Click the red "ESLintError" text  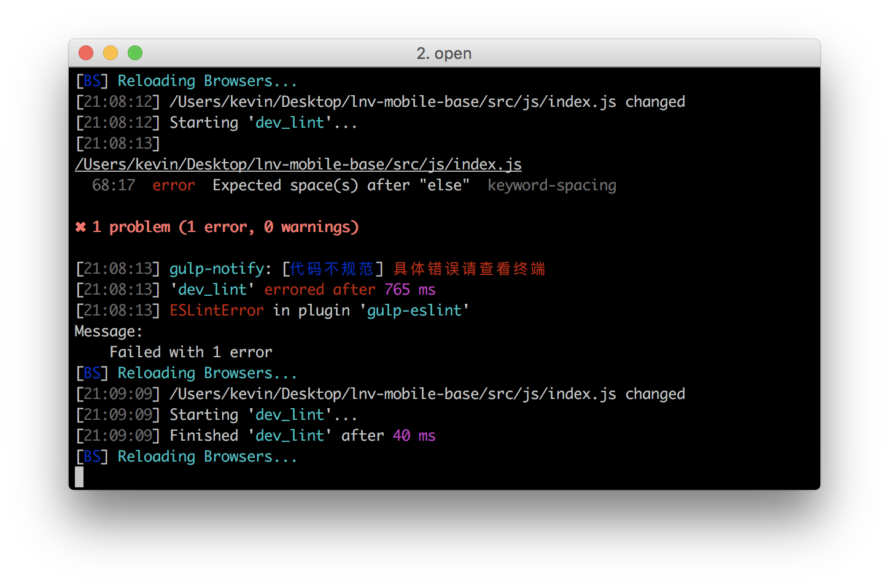[x=217, y=311]
